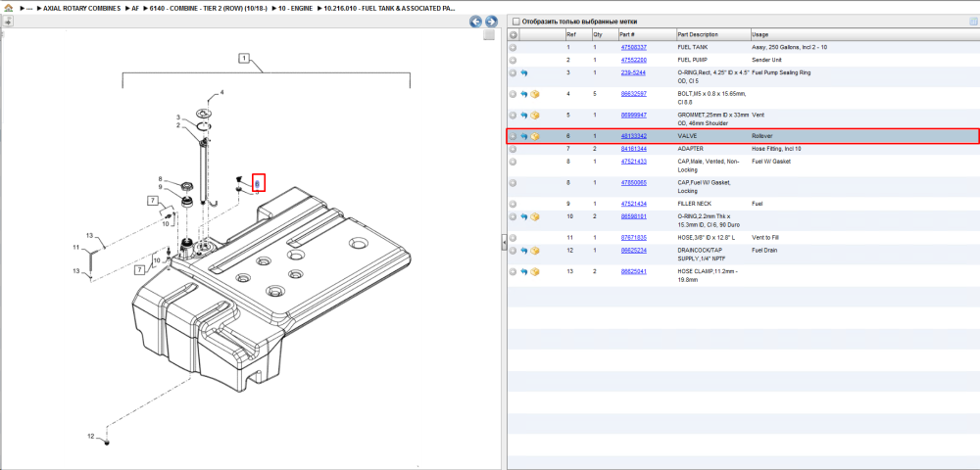Sort by the Qty column header

click(604, 35)
